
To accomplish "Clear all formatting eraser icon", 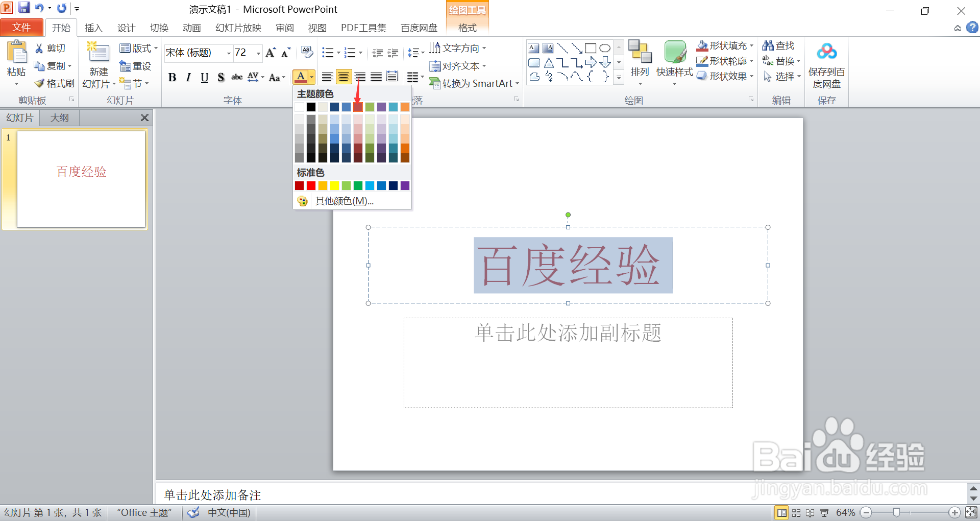I will point(307,52).
